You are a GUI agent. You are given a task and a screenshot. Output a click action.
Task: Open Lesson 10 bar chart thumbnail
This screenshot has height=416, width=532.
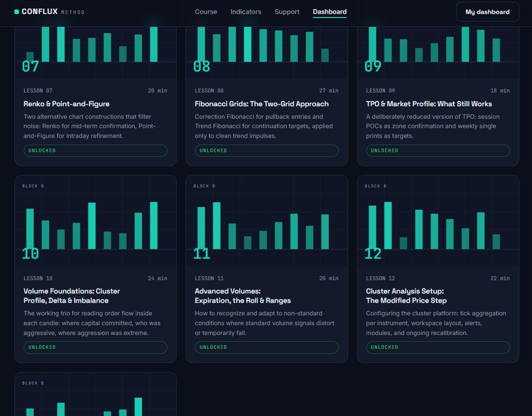point(95,221)
